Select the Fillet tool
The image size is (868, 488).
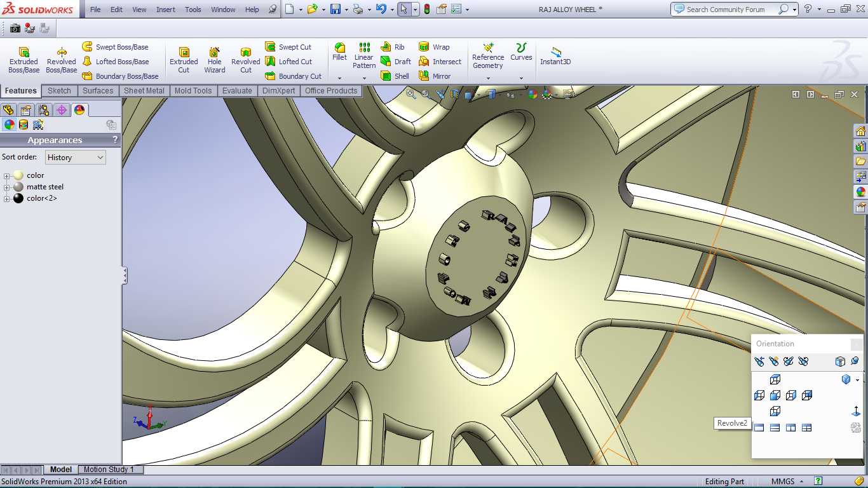click(x=339, y=52)
